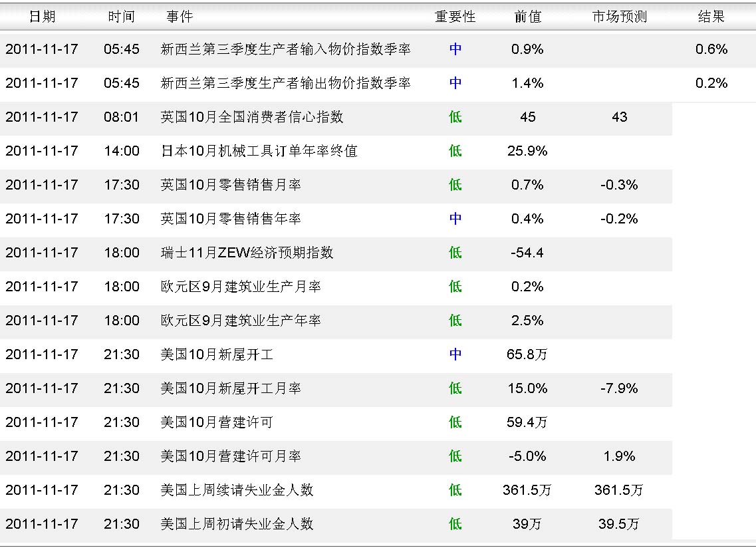Click the 欧元区9月建筑业生产年率 event

tap(241, 321)
